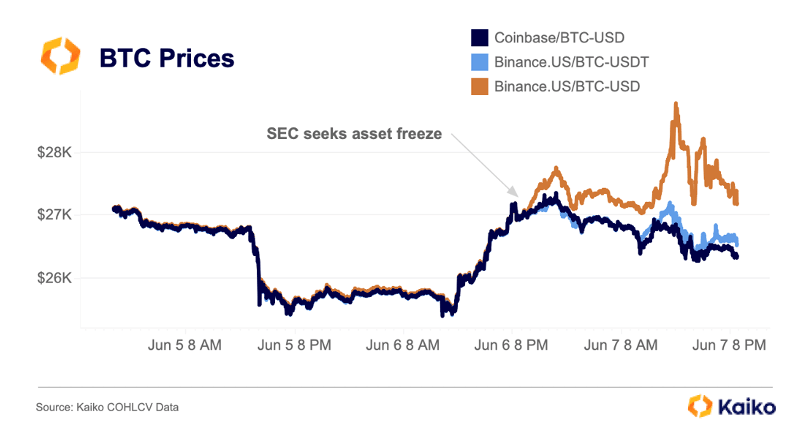Click the Kaiko logo icon at bottom right

click(x=701, y=406)
